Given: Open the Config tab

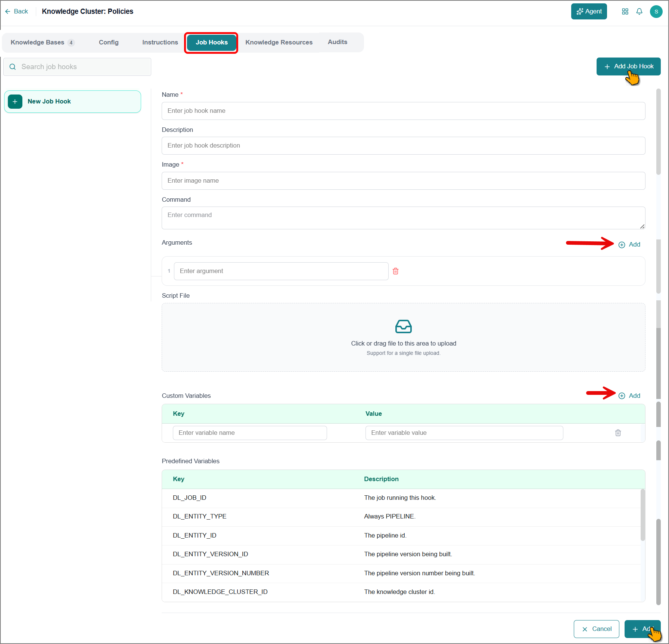Looking at the screenshot, I should [109, 43].
